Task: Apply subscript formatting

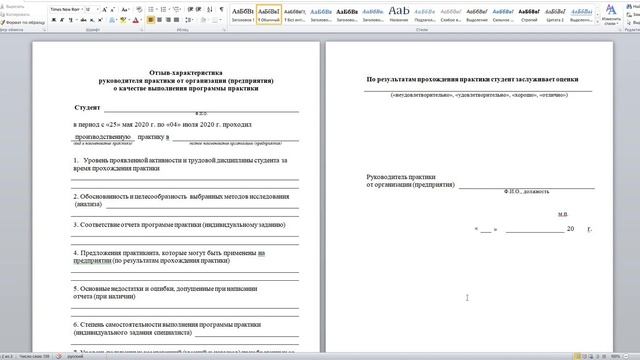Action: coord(92,20)
